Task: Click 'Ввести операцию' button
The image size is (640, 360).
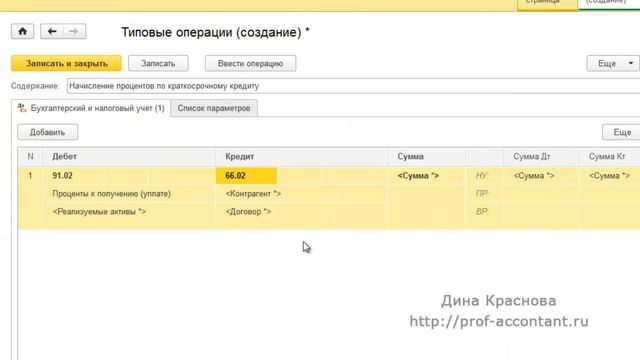Action: point(250,63)
